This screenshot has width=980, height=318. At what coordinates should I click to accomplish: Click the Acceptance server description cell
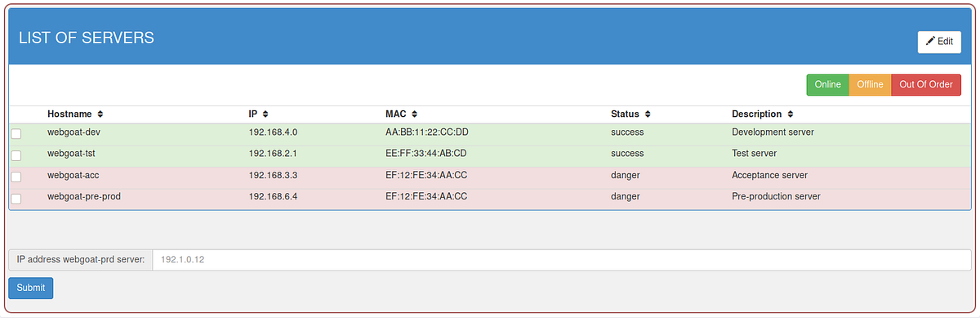point(769,175)
